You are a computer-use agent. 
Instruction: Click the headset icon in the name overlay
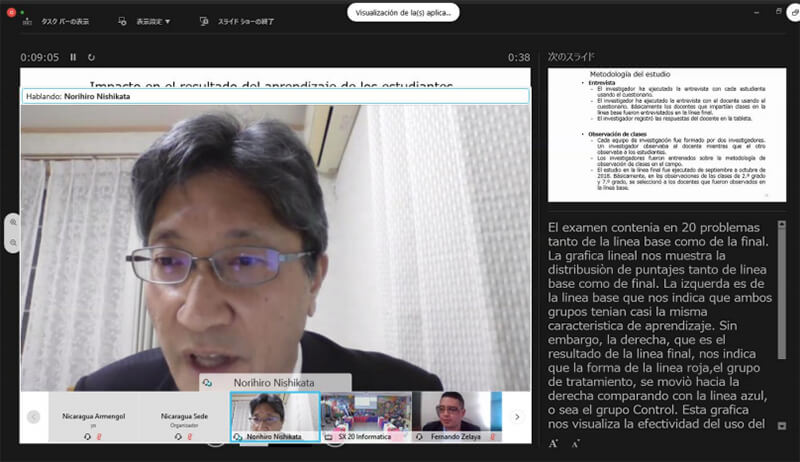207,382
